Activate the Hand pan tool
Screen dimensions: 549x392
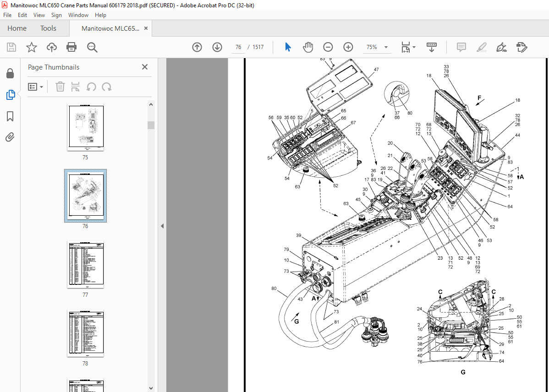tap(308, 47)
